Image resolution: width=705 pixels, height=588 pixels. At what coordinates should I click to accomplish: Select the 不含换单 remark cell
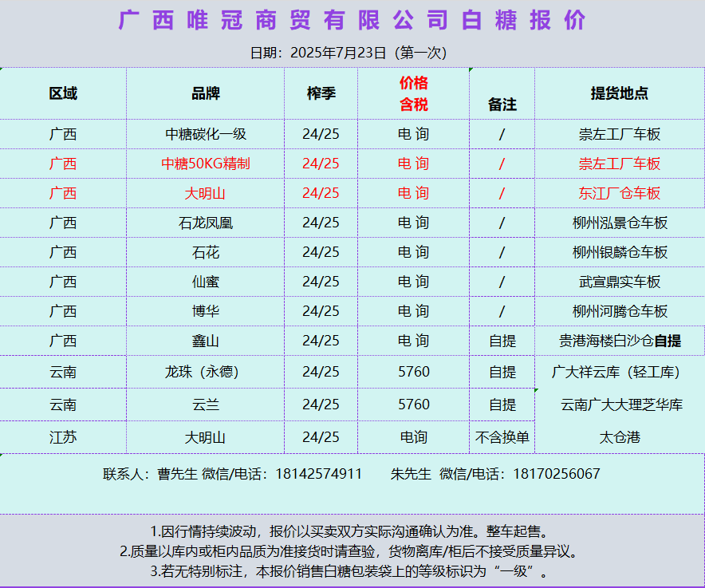pyautogui.click(x=502, y=437)
